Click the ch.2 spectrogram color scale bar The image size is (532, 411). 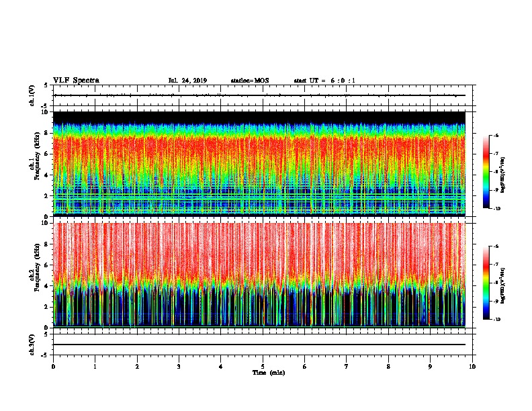[x=486, y=283]
